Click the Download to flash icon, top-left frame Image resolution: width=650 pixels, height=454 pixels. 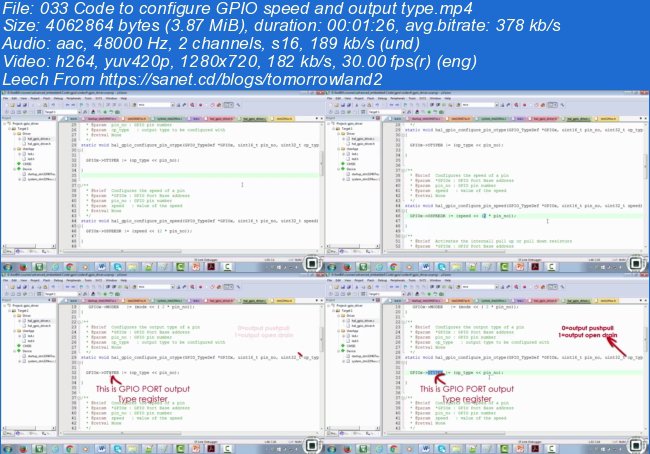tap(39, 112)
